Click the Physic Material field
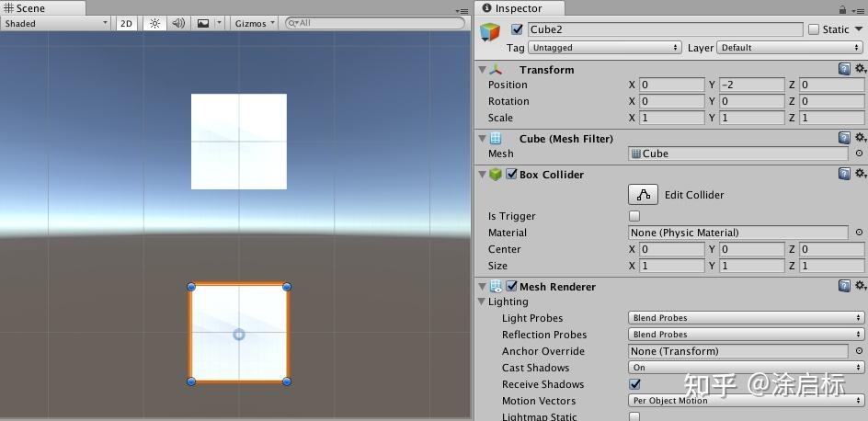The width and height of the screenshot is (868, 421). pos(738,233)
